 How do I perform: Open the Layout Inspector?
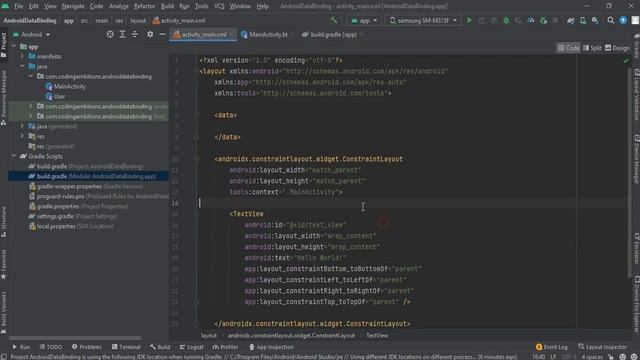(x=602, y=347)
